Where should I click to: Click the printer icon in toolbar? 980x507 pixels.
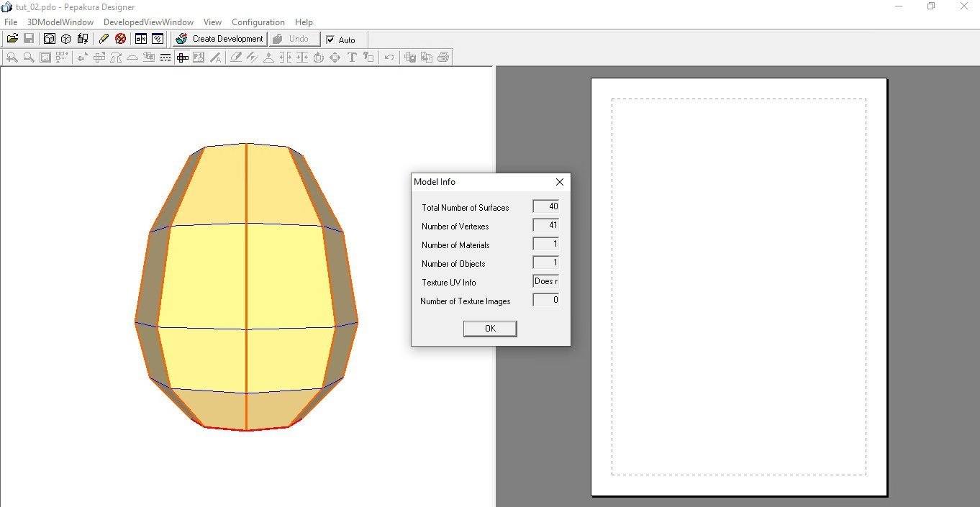tap(443, 58)
